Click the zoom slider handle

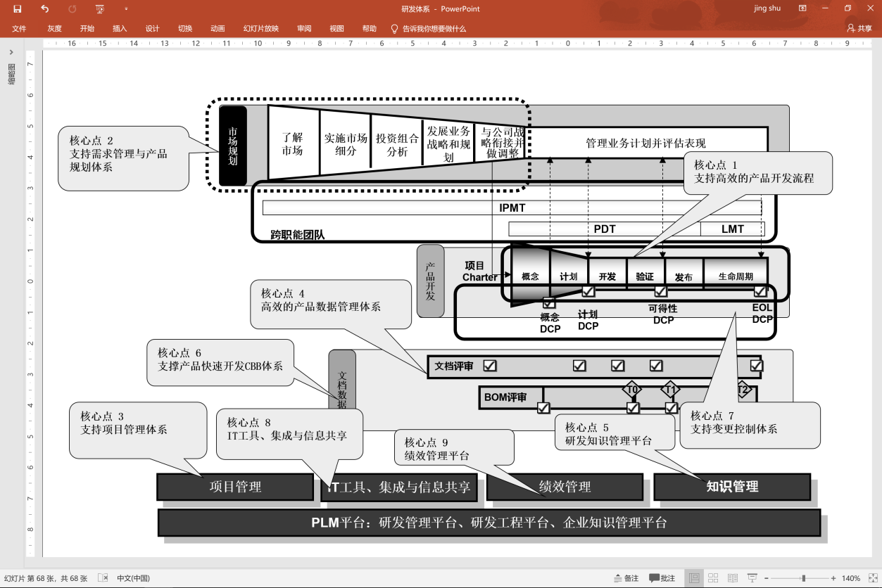click(804, 578)
